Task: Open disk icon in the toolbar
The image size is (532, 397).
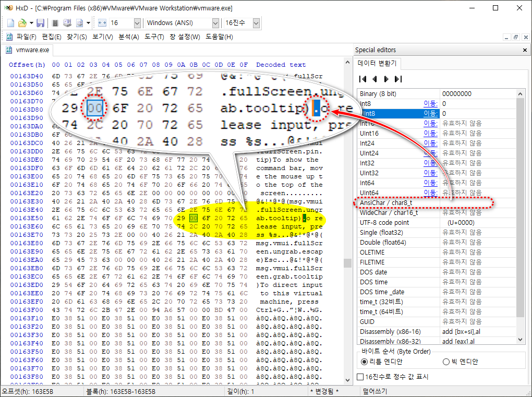Action: (67, 23)
